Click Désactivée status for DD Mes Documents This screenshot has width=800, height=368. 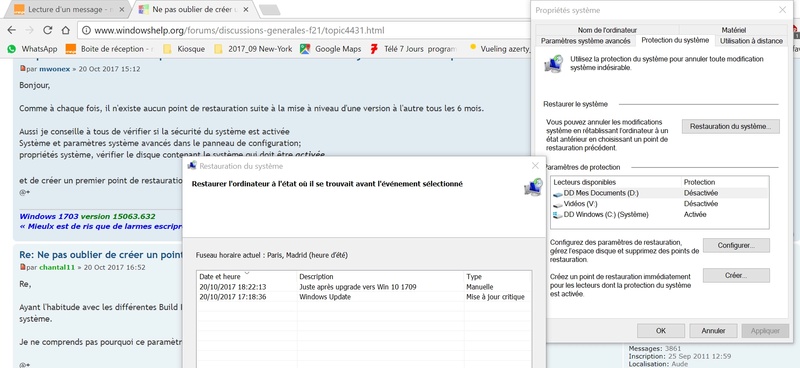(701, 193)
